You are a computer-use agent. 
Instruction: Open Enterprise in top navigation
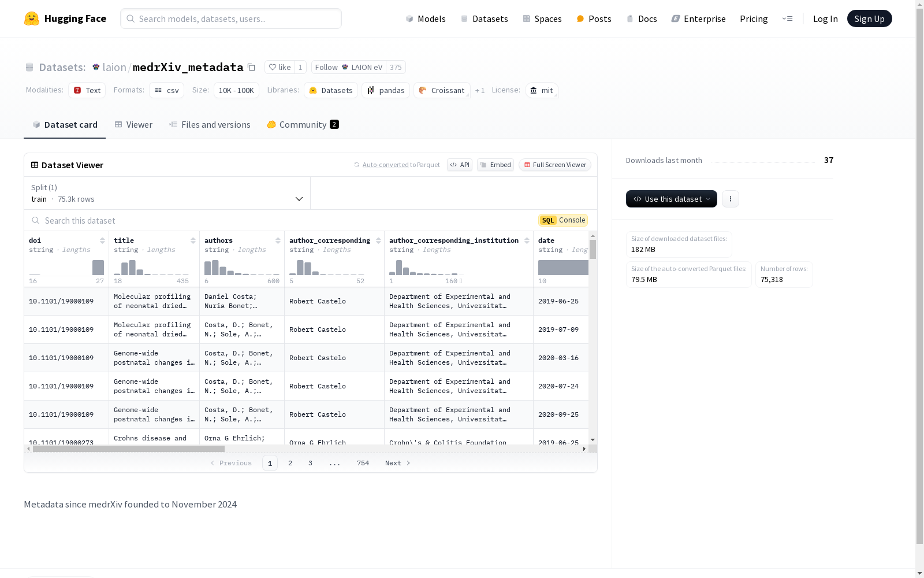click(698, 18)
